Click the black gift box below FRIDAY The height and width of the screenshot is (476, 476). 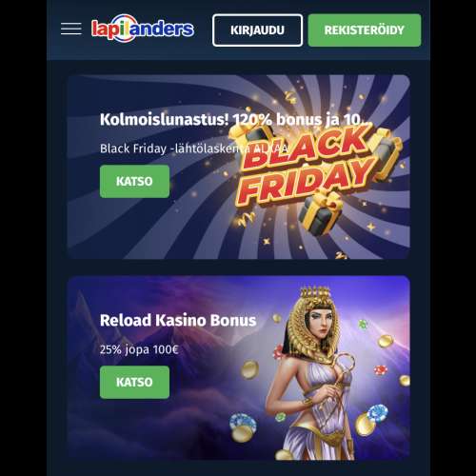tap(320, 213)
